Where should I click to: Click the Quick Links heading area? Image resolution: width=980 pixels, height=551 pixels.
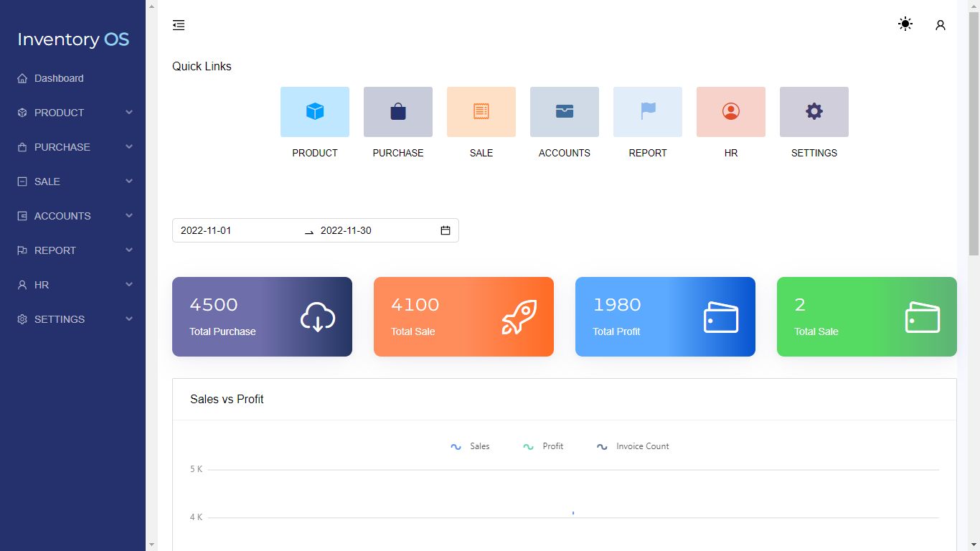click(202, 65)
